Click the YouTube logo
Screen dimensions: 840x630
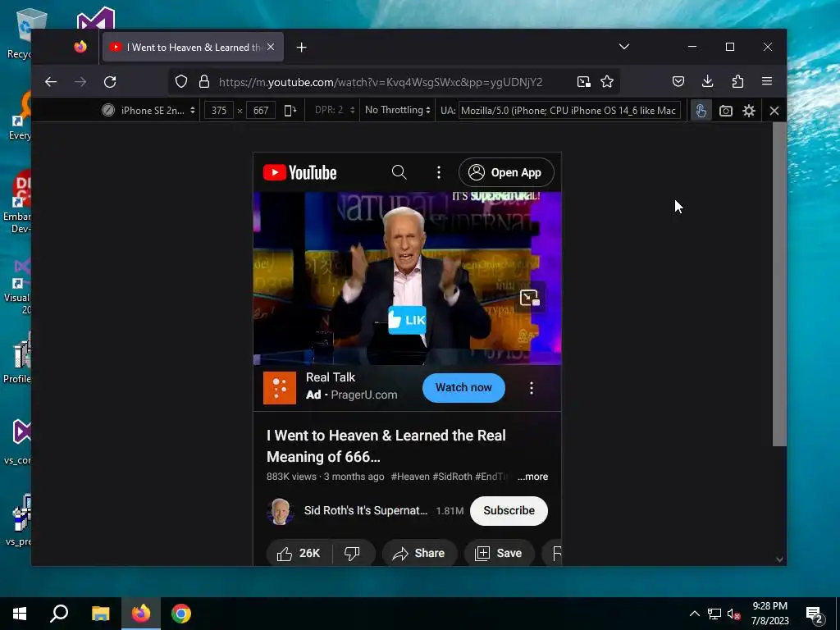pyautogui.click(x=299, y=172)
